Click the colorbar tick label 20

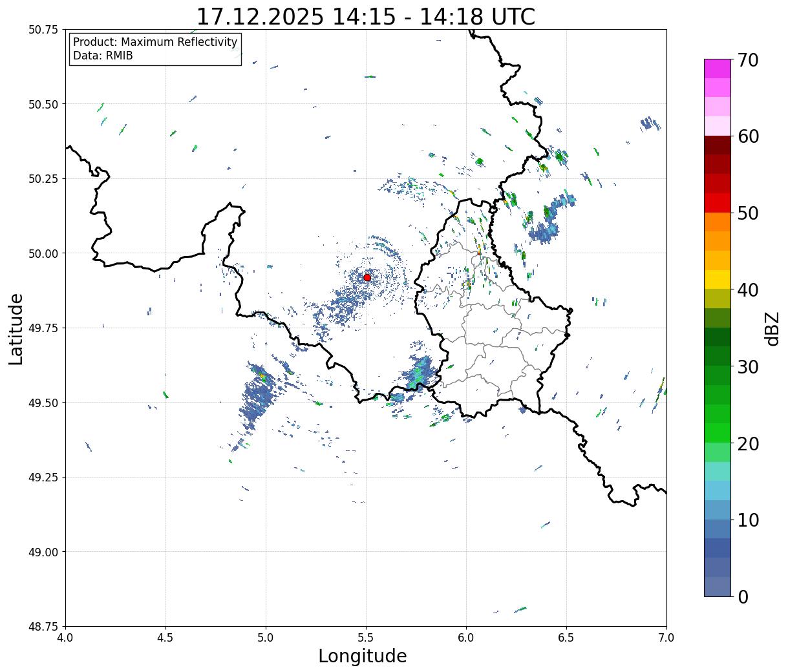[748, 444]
